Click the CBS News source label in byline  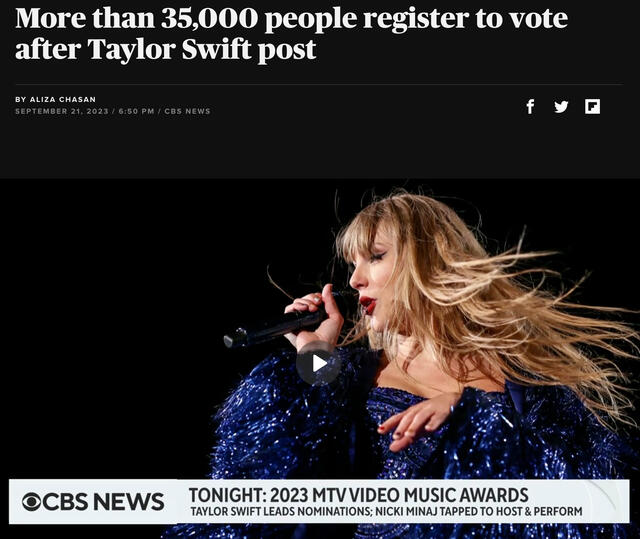point(187,111)
